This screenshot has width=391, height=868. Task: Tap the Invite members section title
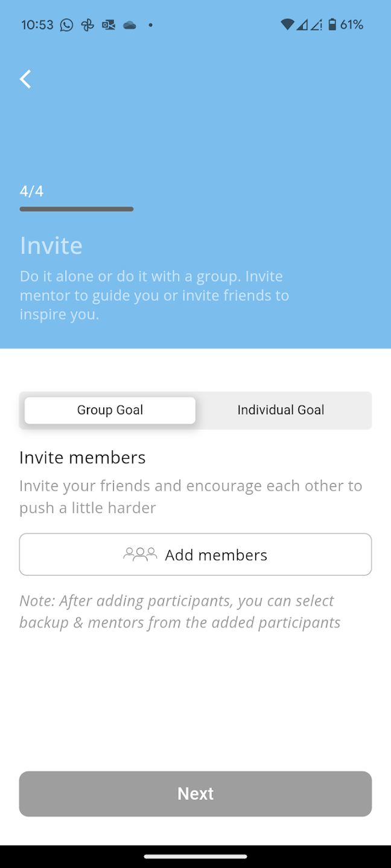[82, 457]
